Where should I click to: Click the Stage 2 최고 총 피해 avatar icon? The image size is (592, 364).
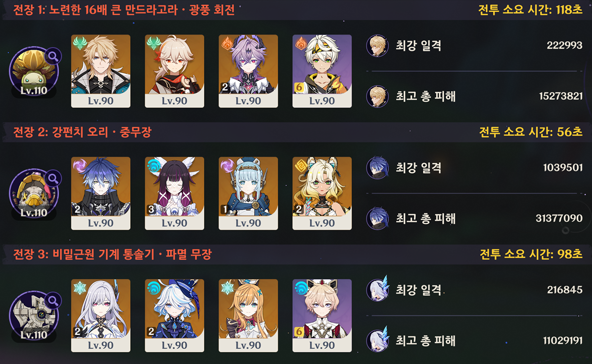376,218
